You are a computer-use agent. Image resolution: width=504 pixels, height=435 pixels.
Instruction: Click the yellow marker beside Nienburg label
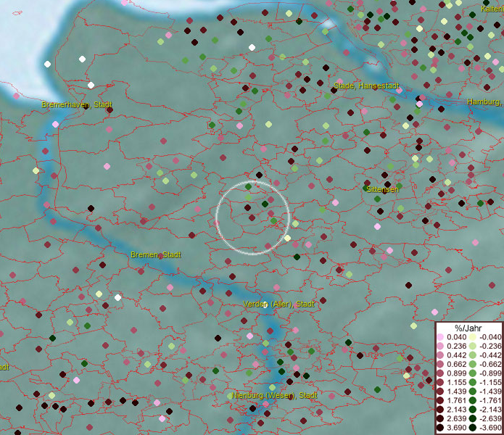point(231,396)
